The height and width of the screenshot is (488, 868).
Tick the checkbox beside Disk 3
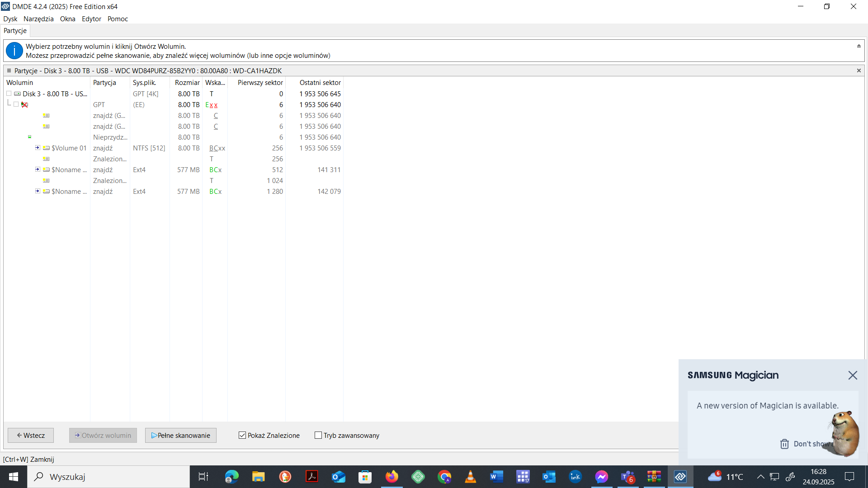9,94
